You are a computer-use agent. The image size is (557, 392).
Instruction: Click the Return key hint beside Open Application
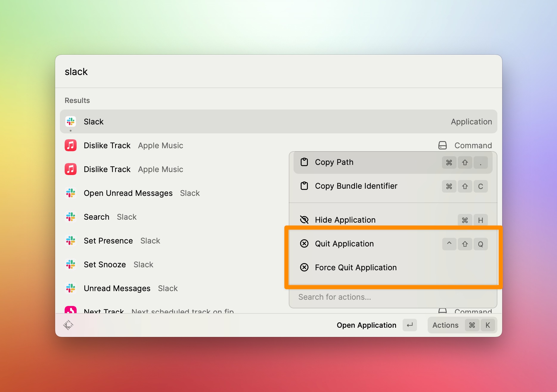[x=410, y=325]
